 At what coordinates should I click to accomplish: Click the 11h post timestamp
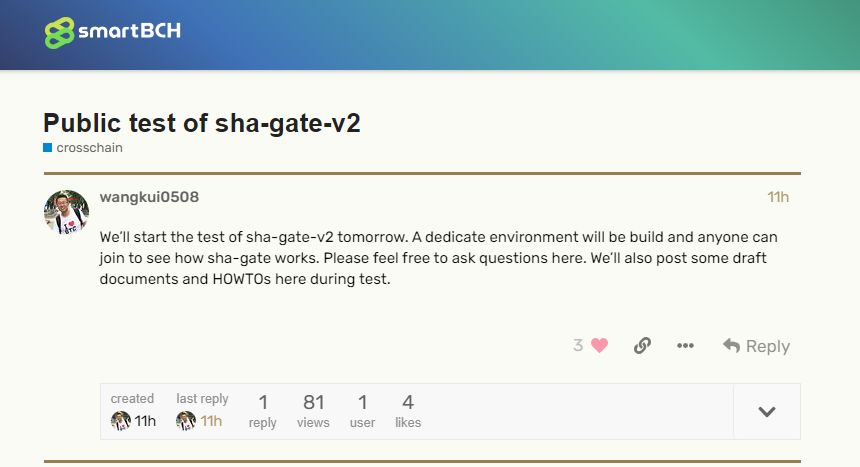click(778, 197)
